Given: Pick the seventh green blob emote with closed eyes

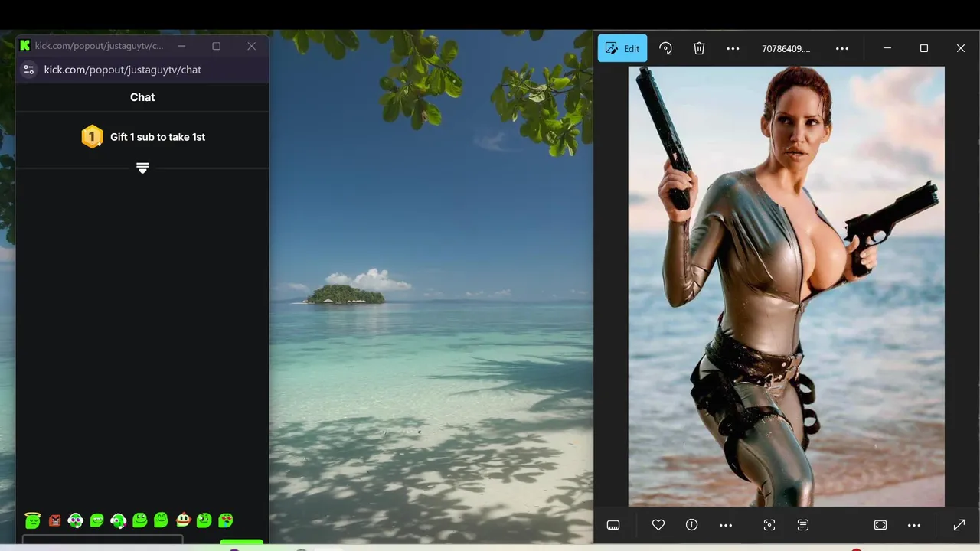Looking at the screenshot, I should pyautogui.click(x=161, y=520).
